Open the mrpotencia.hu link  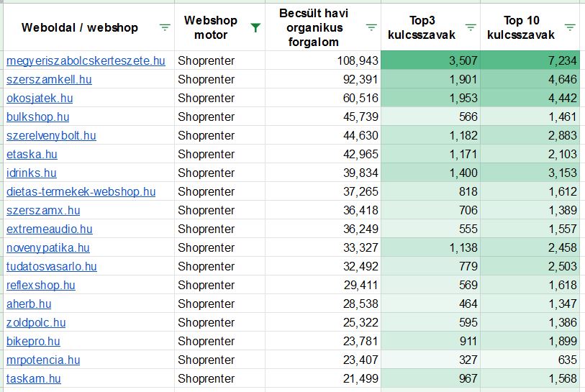pyautogui.click(x=43, y=360)
